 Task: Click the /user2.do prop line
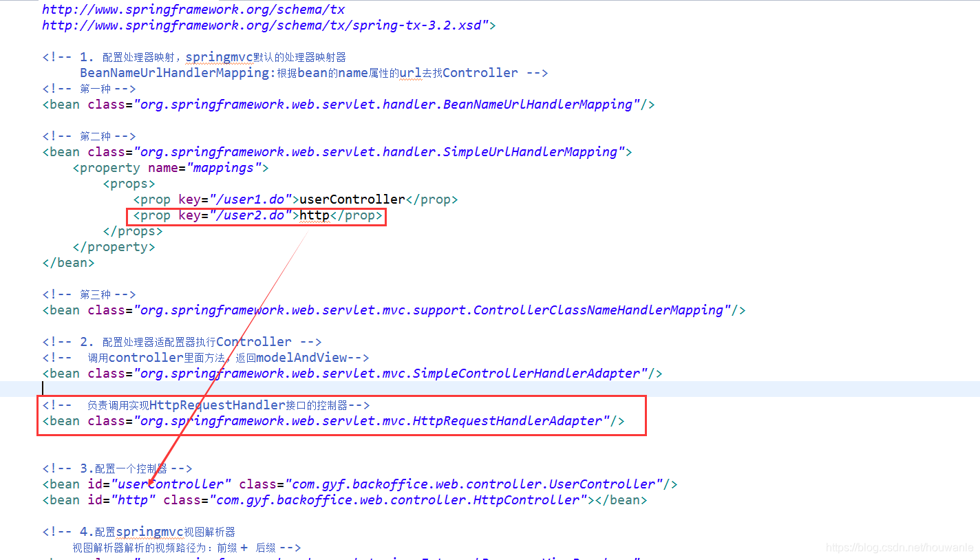coord(257,216)
